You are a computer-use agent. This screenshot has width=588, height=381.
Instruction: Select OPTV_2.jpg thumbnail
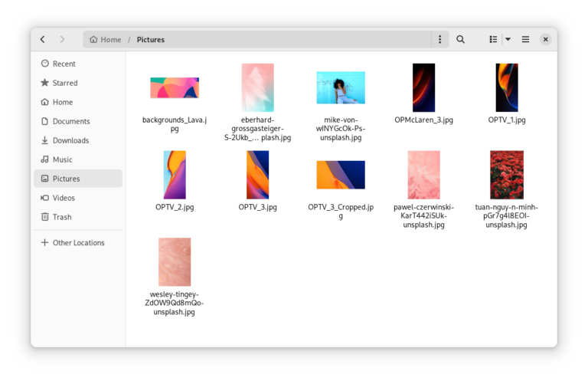click(175, 175)
